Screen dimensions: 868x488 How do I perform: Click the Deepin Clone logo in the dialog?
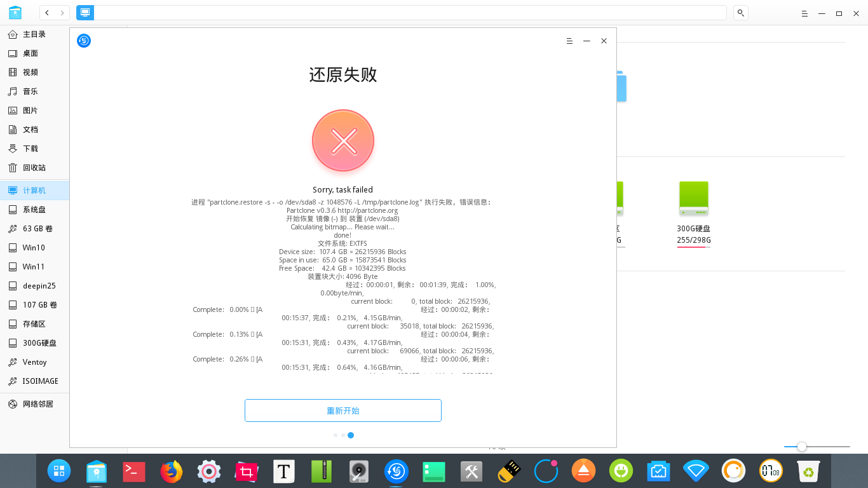click(84, 41)
